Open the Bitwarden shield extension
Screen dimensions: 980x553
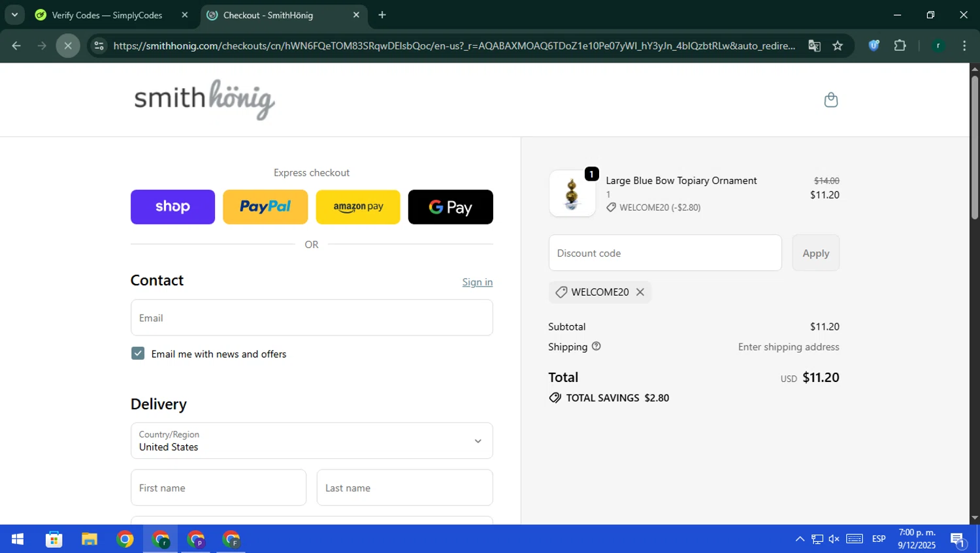pyautogui.click(x=874, y=46)
